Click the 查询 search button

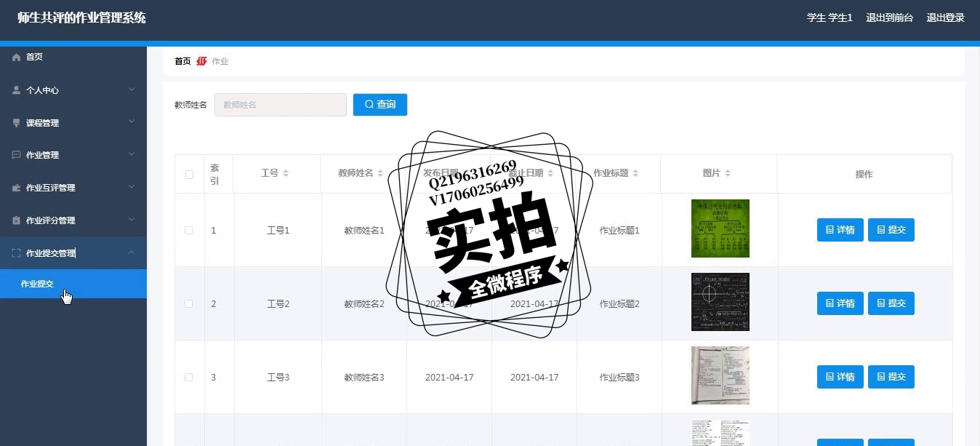[380, 105]
